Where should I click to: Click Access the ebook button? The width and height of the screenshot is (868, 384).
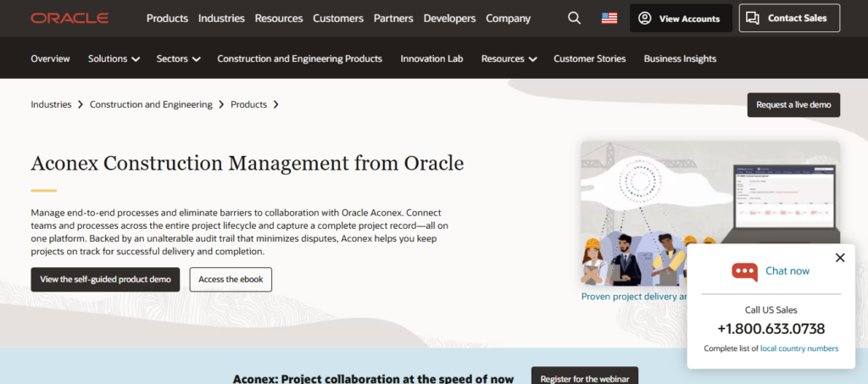coord(231,280)
